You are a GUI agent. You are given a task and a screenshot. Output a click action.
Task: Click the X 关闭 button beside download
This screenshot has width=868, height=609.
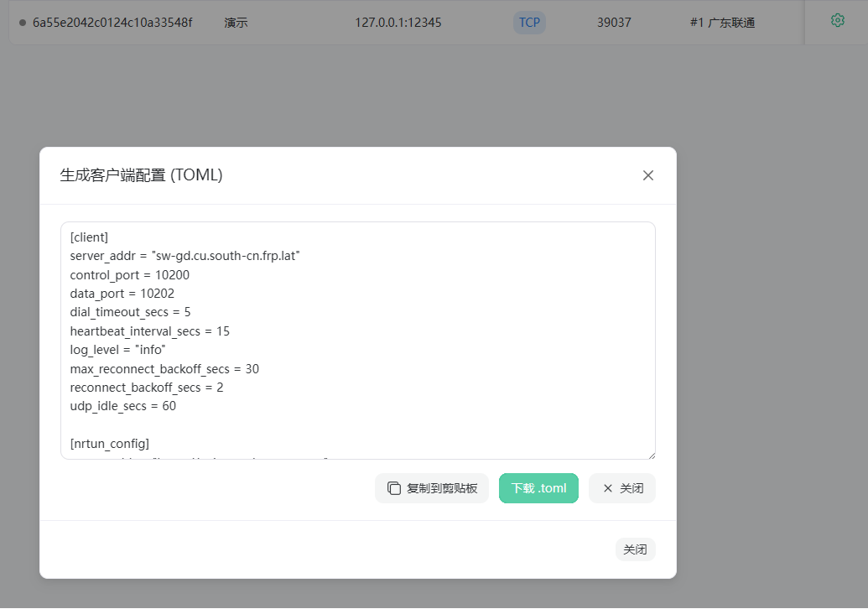pyautogui.click(x=622, y=488)
